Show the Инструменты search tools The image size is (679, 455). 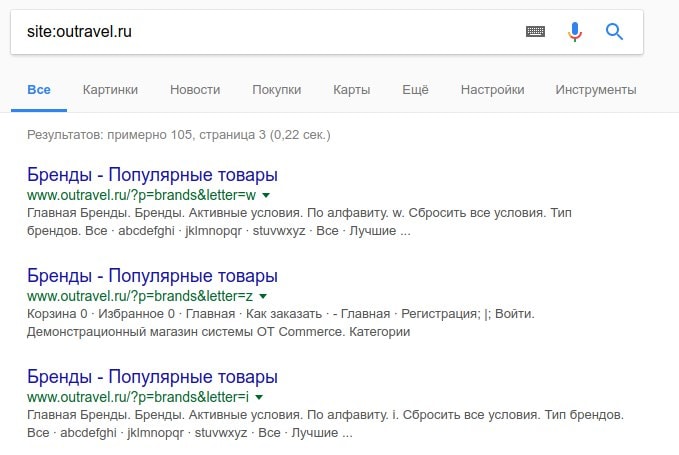pyautogui.click(x=595, y=90)
